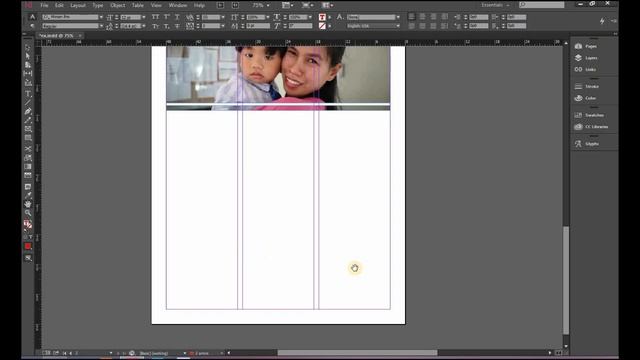
Task: Select the Gradient Feather tool
Action: click(28, 175)
